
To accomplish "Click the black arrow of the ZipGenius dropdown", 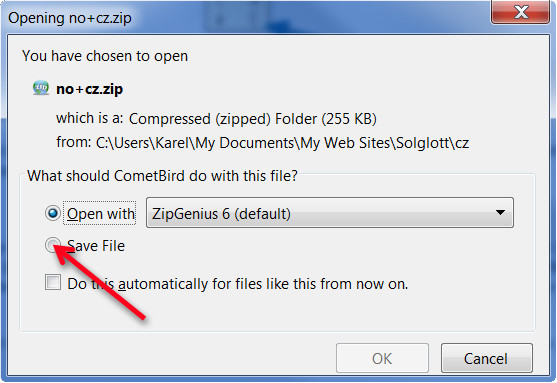I will tap(500, 213).
